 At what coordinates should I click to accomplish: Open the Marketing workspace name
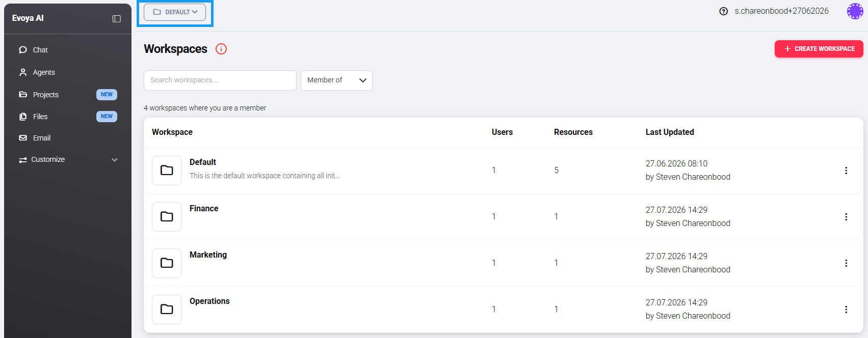[x=208, y=255]
